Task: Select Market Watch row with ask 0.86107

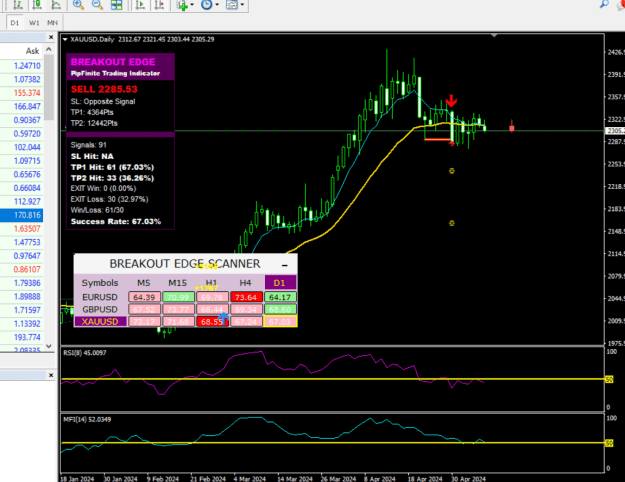Action: (x=22, y=270)
